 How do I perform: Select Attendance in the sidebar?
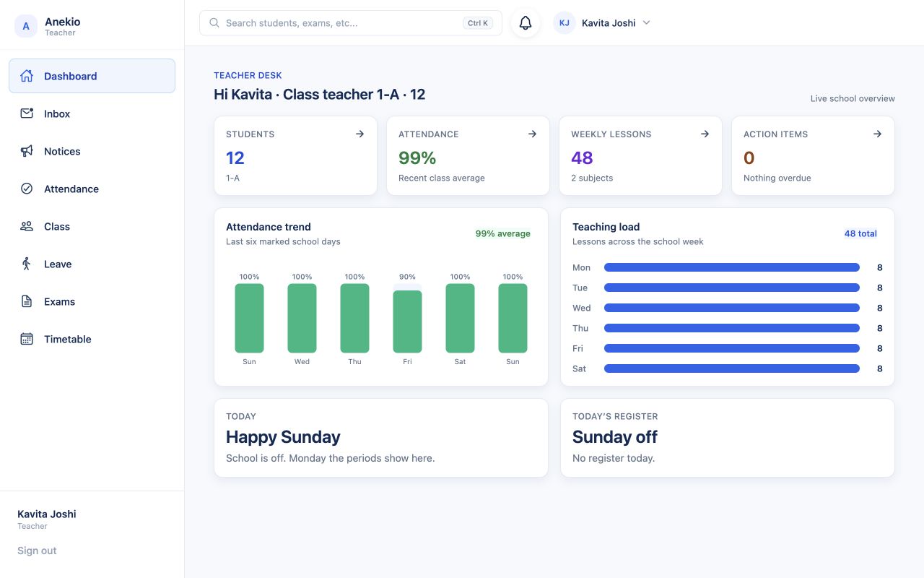tap(92, 189)
